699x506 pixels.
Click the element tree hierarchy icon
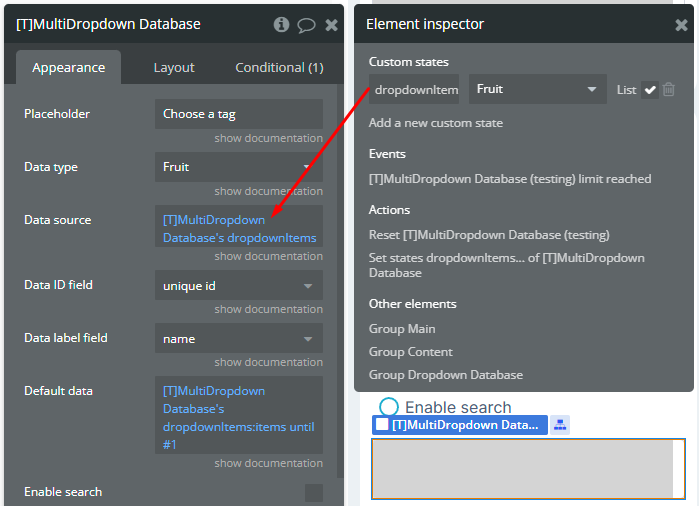pos(560,425)
